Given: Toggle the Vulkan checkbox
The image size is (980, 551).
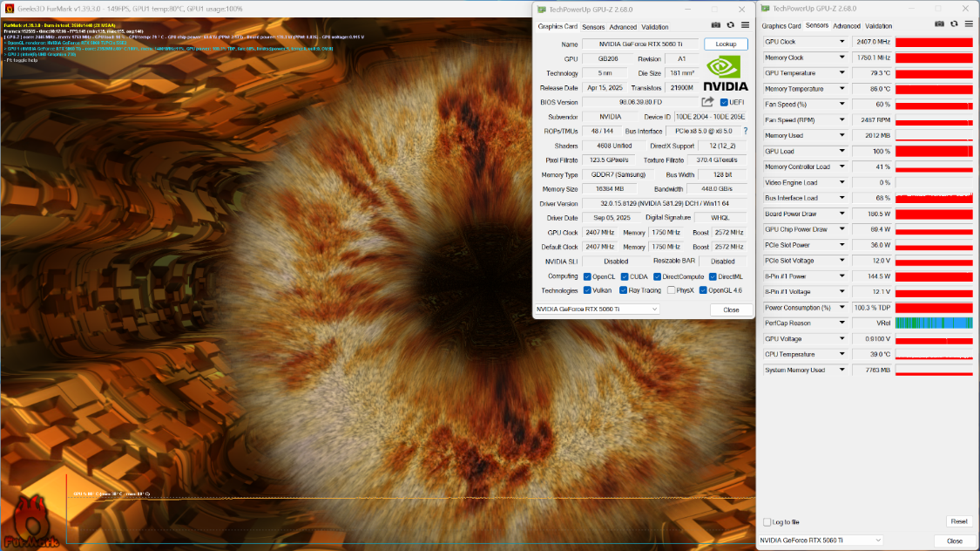Looking at the screenshot, I should click(587, 290).
